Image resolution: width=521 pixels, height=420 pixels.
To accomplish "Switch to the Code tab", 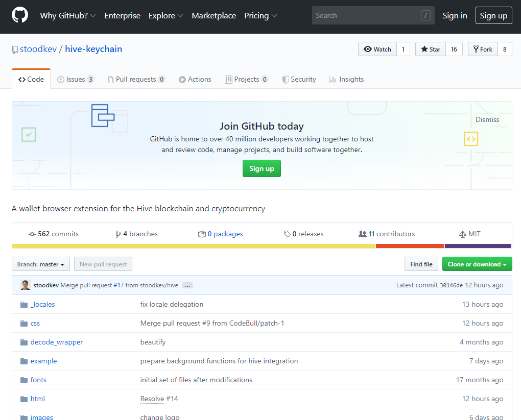I will pyautogui.click(x=31, y=79).
